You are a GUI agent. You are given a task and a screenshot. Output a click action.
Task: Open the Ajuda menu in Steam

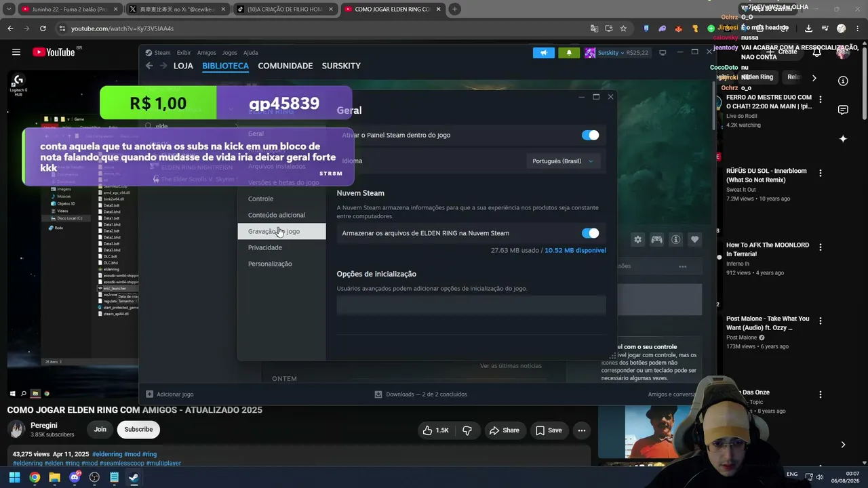[x=250, y=53]
